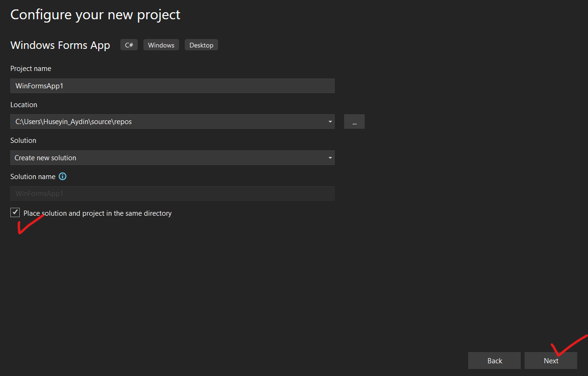Click the Solution name info icon
Screen dimensions: 588x376
pyautogui.click(x=63, y=177)
